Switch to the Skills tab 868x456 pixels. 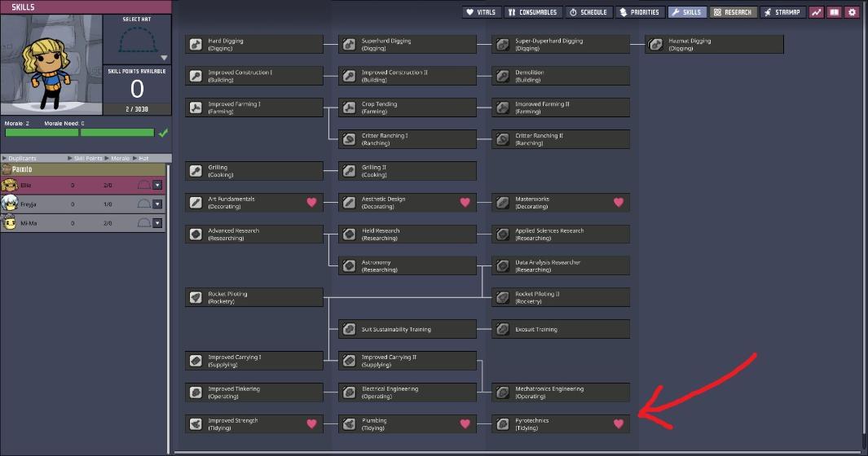coord(687,12)
